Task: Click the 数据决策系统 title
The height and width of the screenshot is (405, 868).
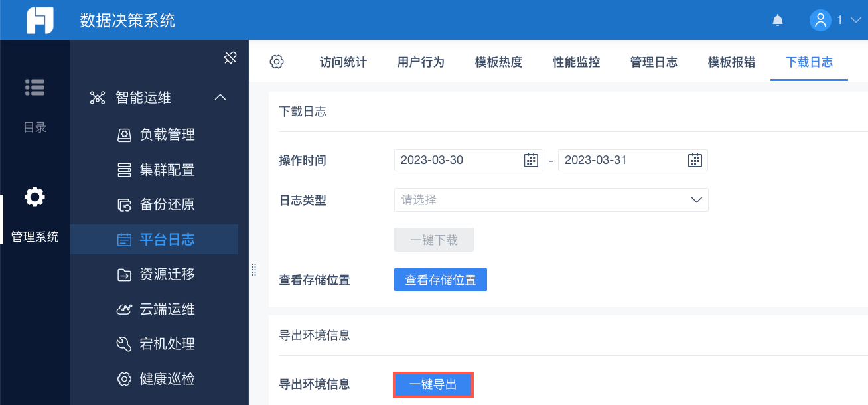Action: (127, 21)
